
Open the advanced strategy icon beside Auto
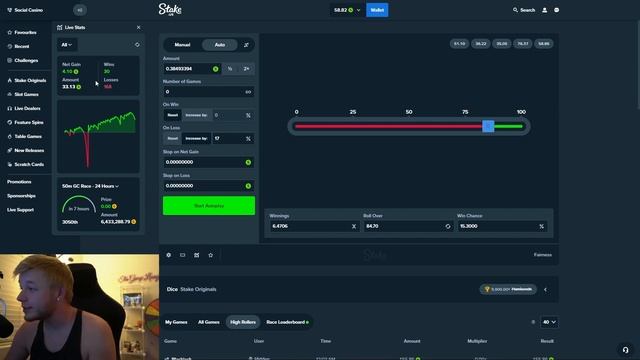coord(246,45)
